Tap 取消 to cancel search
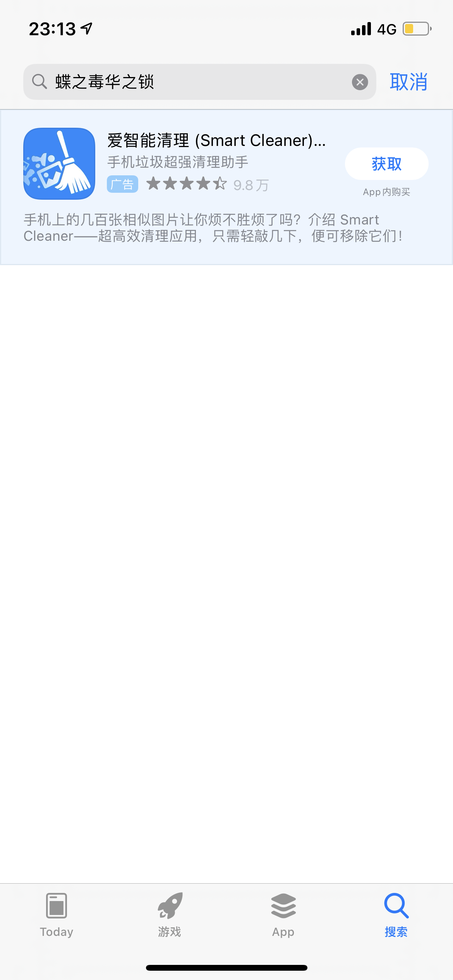The height and width of the screenshot is (980, 453). pyautogui.click(x=408, y=82)
